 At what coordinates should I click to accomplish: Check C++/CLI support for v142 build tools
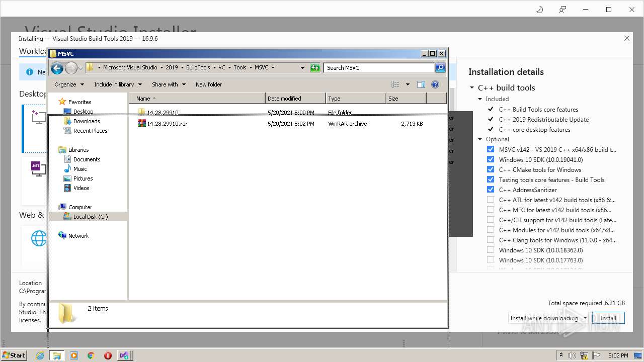tap(491, 220)
